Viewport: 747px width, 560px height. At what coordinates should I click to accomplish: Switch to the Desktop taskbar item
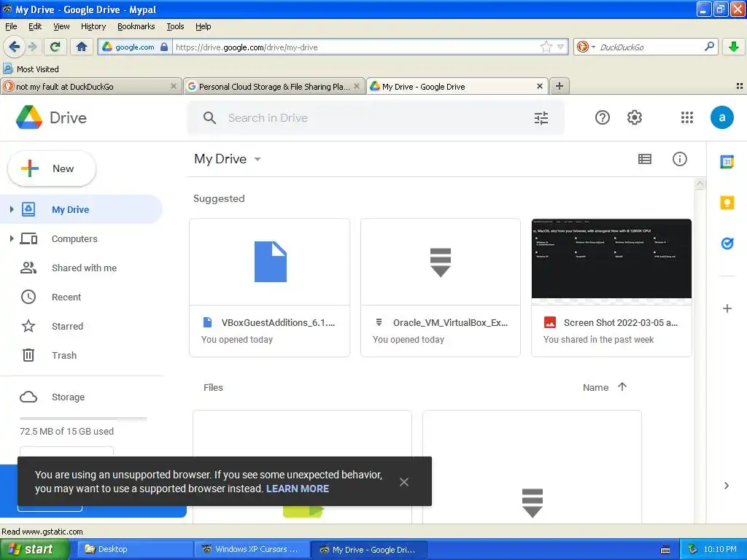[x=134, y=549]
